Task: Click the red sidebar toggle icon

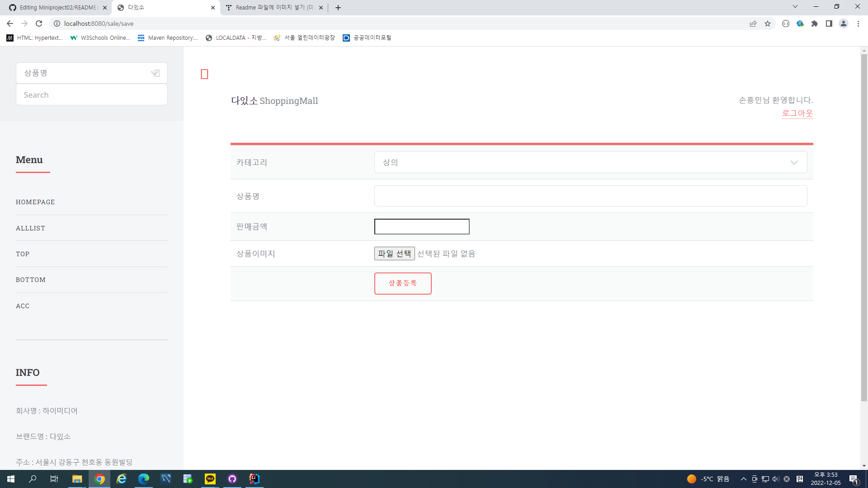Action: point(204,74)
